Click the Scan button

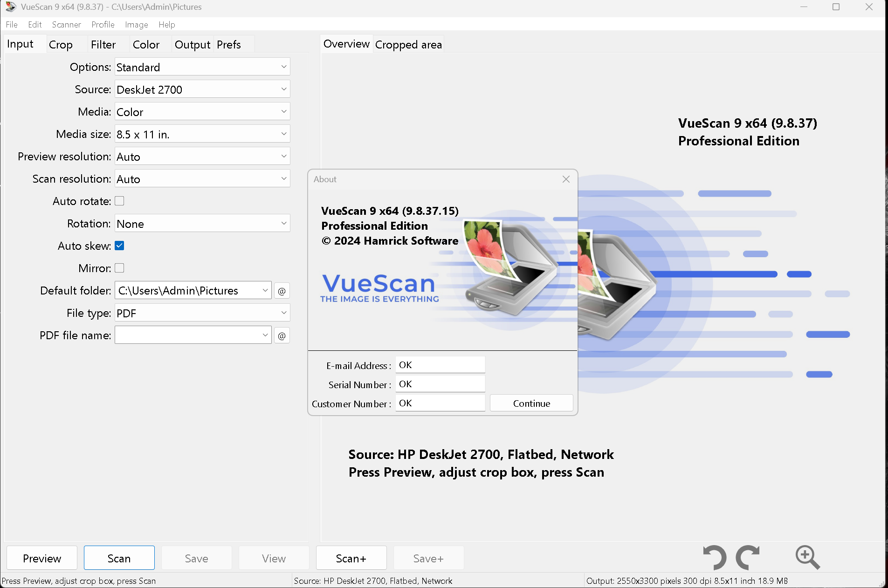(119, 558)
